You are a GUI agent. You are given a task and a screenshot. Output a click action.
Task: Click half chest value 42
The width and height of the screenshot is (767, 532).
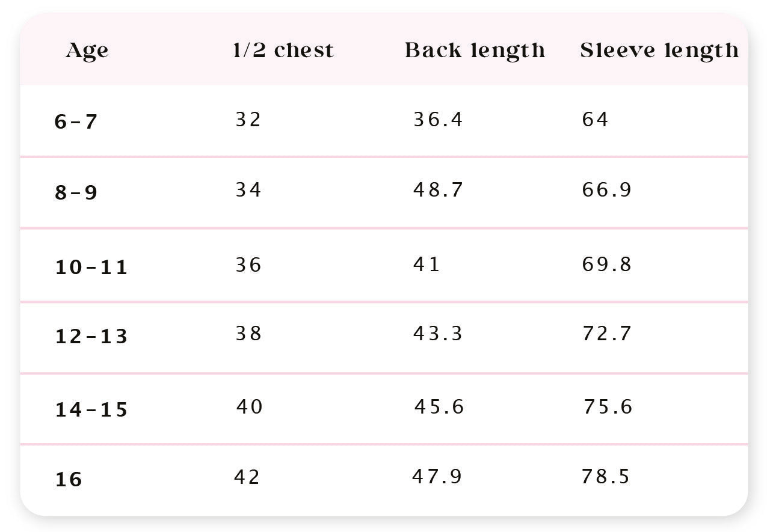coord(247,477)
